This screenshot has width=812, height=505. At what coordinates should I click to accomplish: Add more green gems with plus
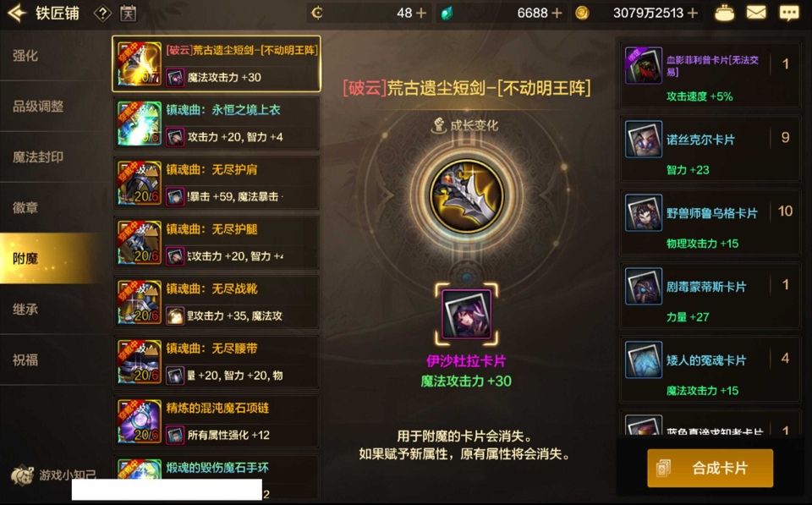tap(557, 13)
